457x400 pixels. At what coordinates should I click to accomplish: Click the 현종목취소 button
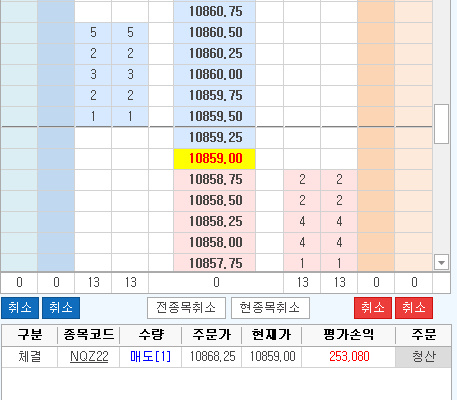pos(270,308)
